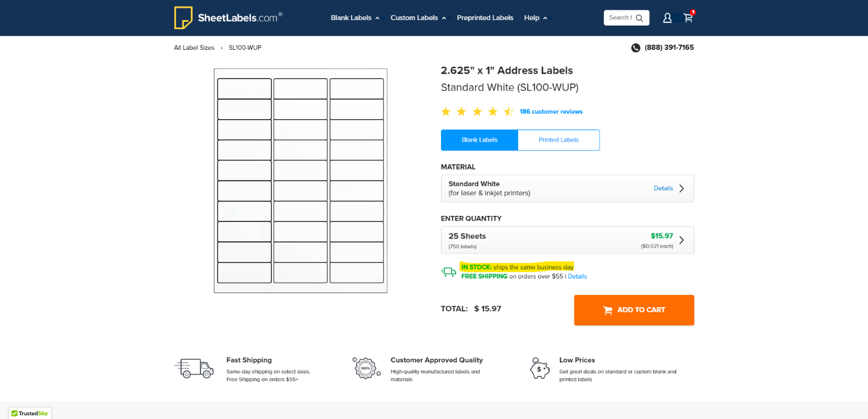Screen dimensions: 868x419
Task: Click the Customer Approved Quality heading
Action: [437, 360]
